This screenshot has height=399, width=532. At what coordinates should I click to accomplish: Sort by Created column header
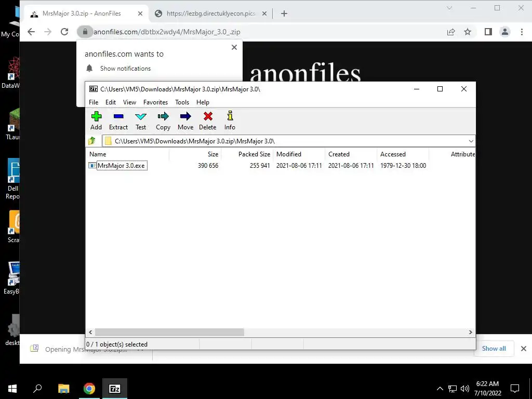click(x=351, y=154)
